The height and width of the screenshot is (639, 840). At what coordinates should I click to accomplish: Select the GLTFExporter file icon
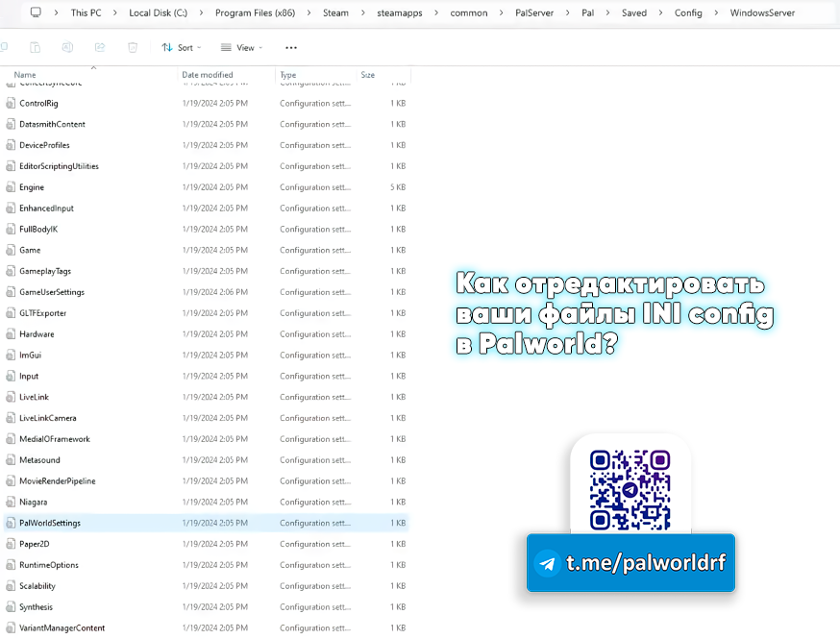[x=11, y=313]
